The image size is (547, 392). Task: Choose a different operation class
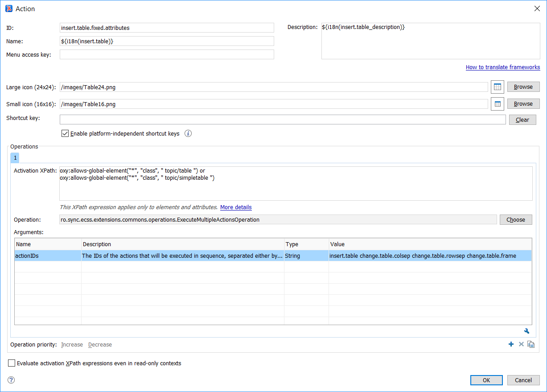(x=515, y=219)
